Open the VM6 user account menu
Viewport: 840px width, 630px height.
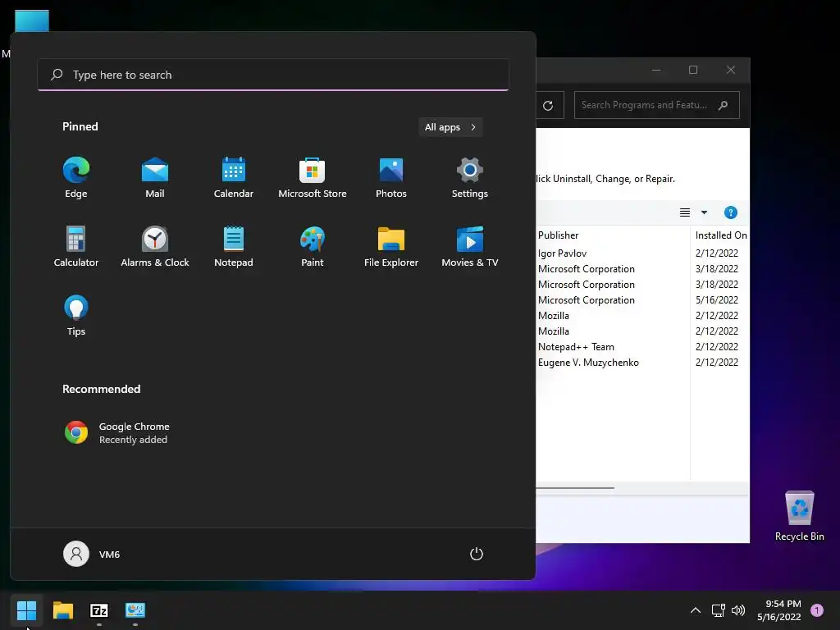tap(92, 554)
